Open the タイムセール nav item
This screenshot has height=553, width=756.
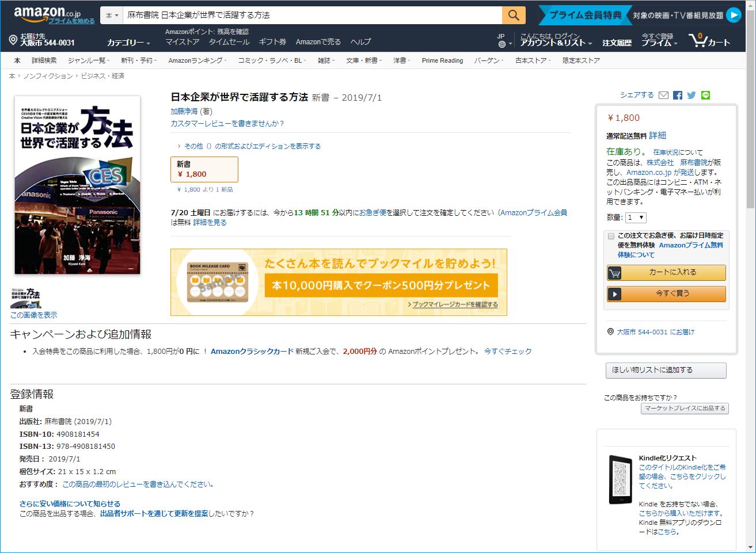pyautogui.click(x=229, y=42)
